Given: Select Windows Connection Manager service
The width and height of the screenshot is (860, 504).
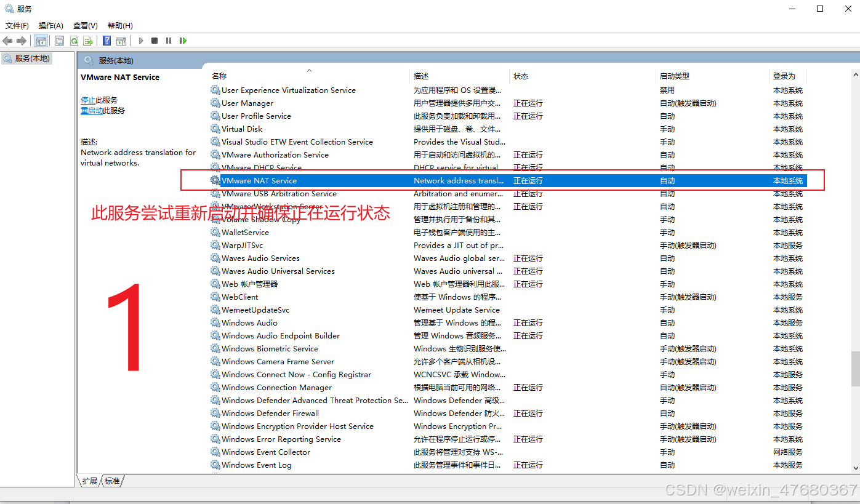Looking at the screenshot, I should 508,387.
